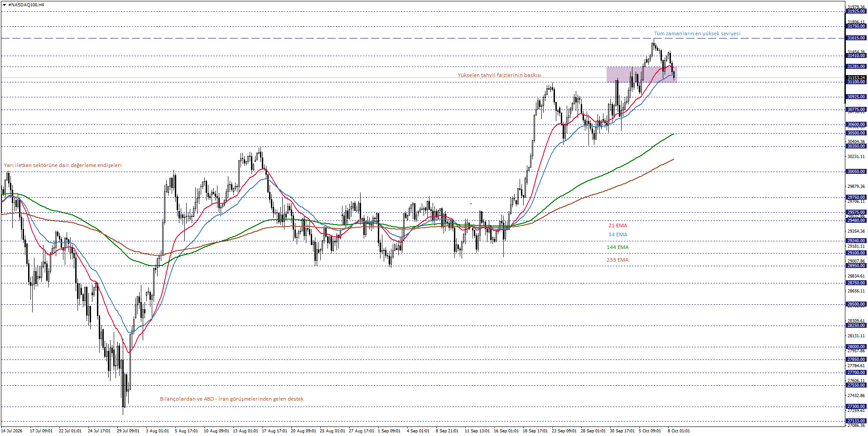Image resolution: width=868 pixels, height=436 pixels.
Task: Click the '13 Aug 01:01' time axis label
Action: [x=246, y=431]
